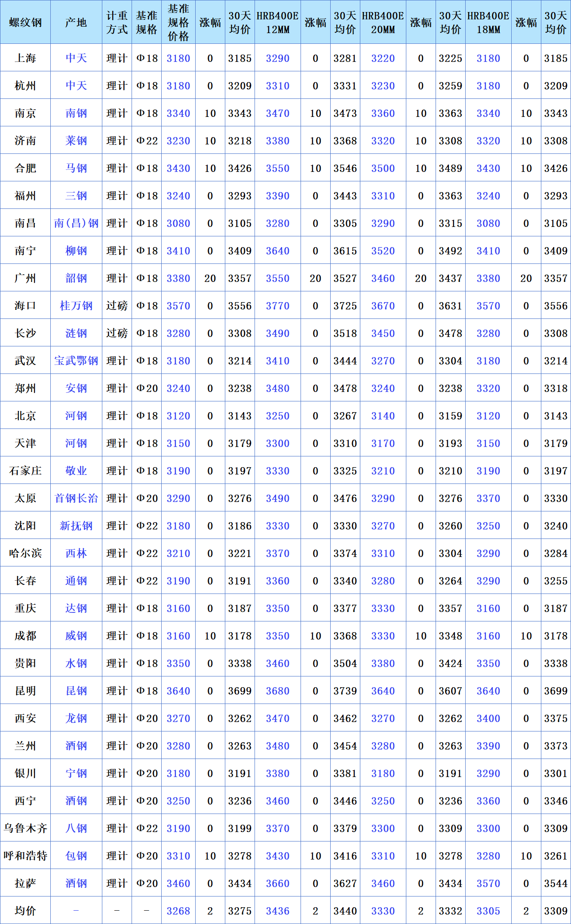Viewport: 571px width, 924px height.
Task: Click the 12MM price 3680 in 昆明 row
Action: (277, 691)
